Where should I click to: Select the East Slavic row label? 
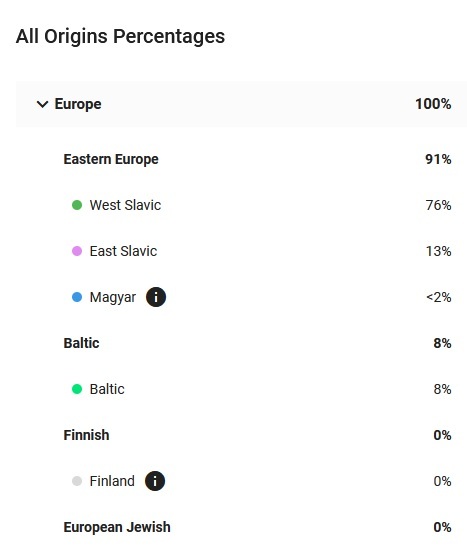coord(123,251)
